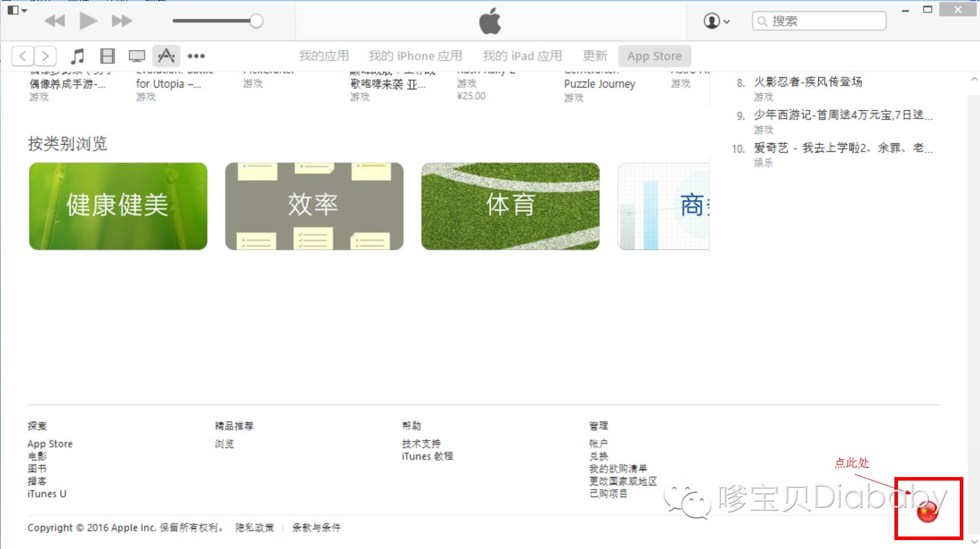Go back with the left arrow button
Image resolution: width=980 pixels, height=549 pixels.
click(23, 56)
